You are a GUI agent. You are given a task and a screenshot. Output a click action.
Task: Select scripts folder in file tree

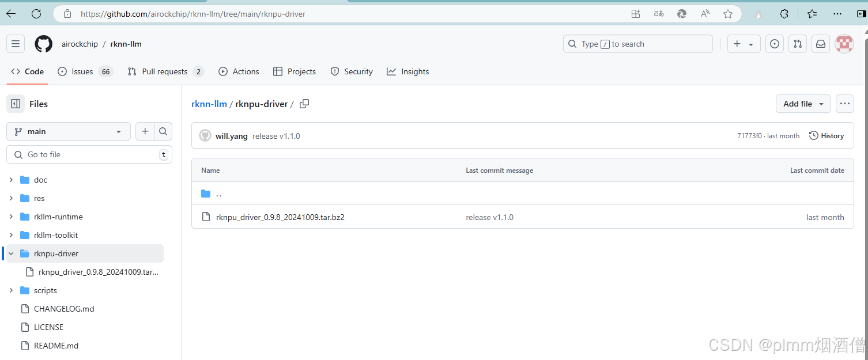tap(46, 290)
